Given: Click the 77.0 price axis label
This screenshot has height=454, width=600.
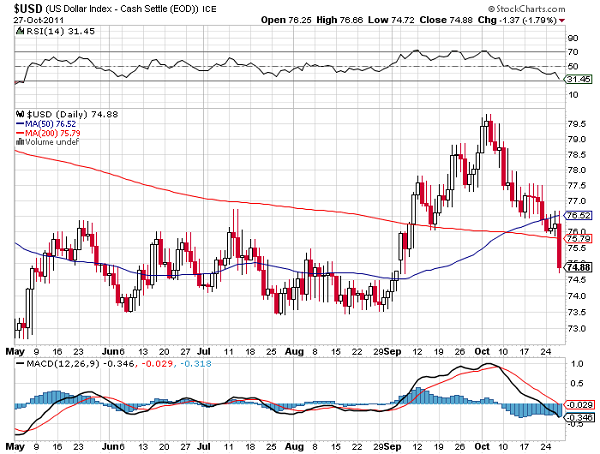Looking at the screenshot, I should pyautogui.click(x=577, y=201).
